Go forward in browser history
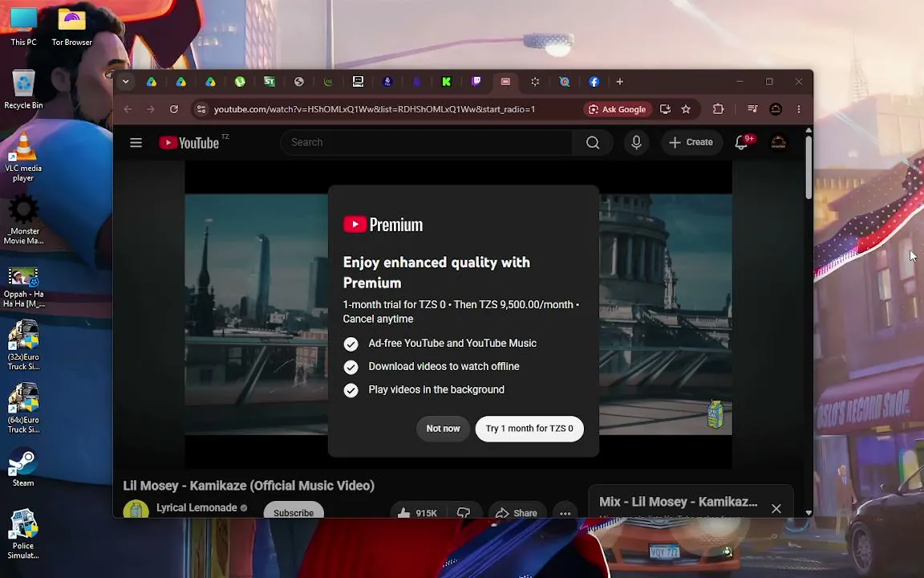924x578 pixels. (151, 109)
